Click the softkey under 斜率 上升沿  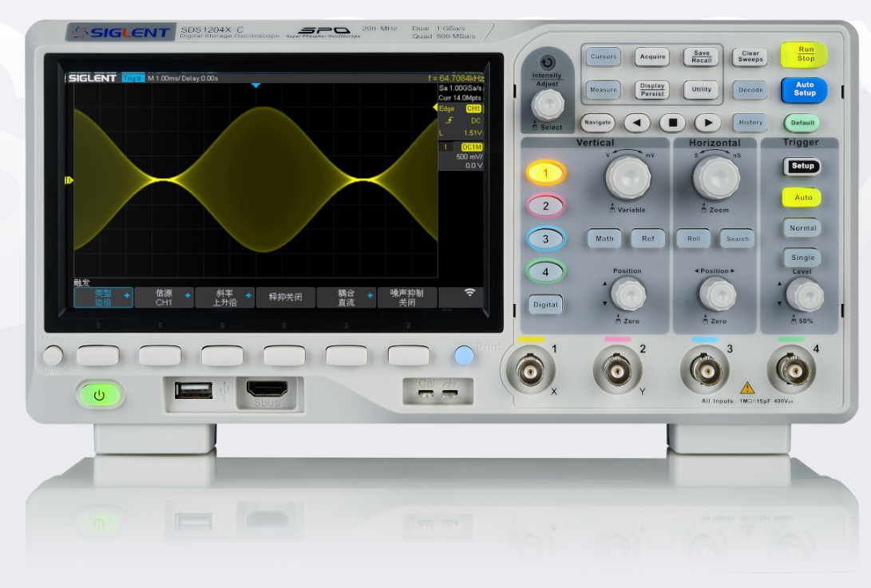[222, 355]
